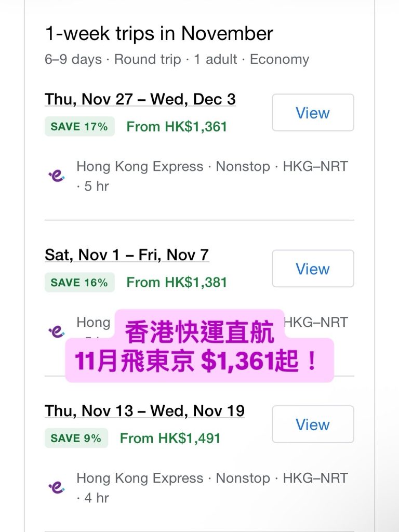Click the SAVE 16% badge
Image resolution: width=399 pixels, height=532 pixels.
point(79,283)
